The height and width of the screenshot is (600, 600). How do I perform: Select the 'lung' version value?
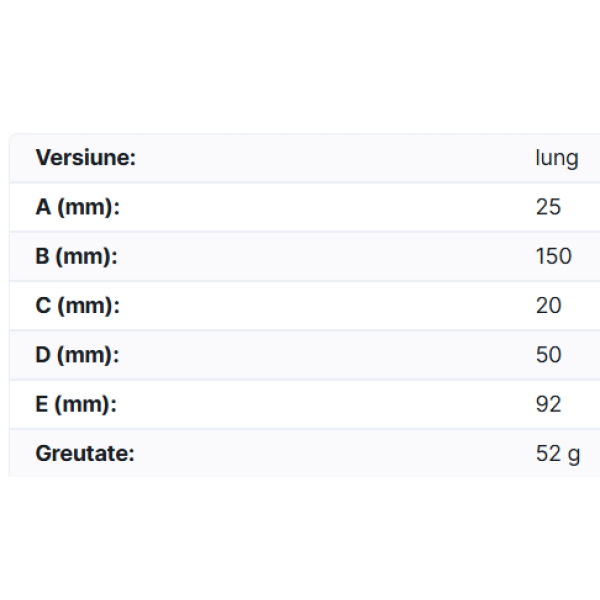[556, 158]
